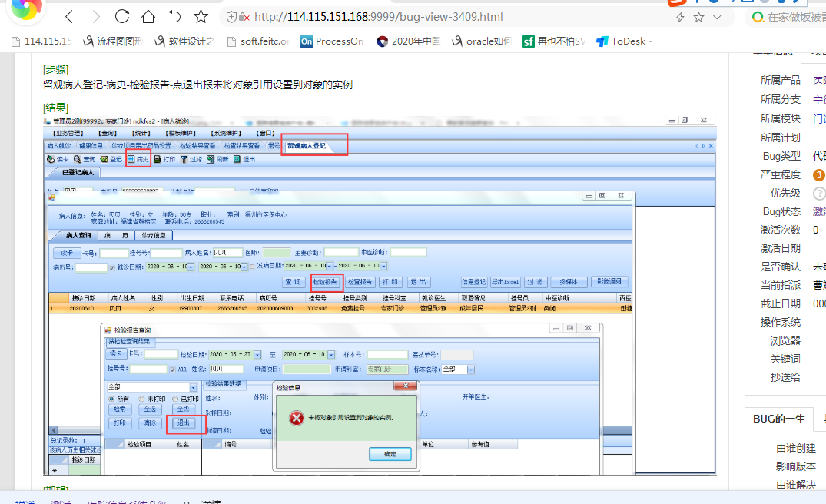
Task: Click the browser forward arrow
Action: click(96, 17)
